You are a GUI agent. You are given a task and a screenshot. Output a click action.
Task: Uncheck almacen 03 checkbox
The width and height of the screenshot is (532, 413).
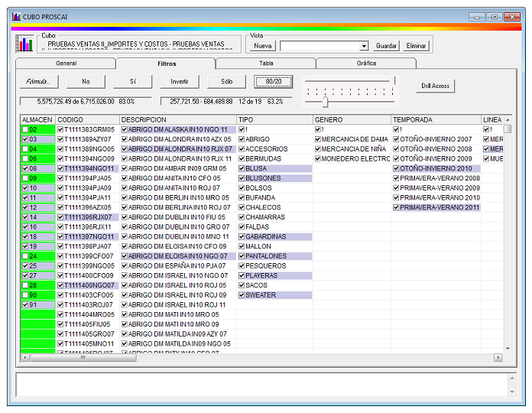(x=25, y=139)
